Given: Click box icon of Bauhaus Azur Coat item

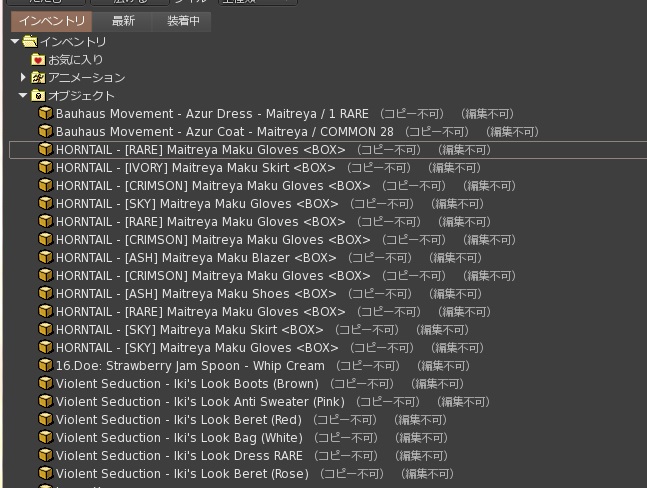Looking at the screenshot, I should [45, 132].
